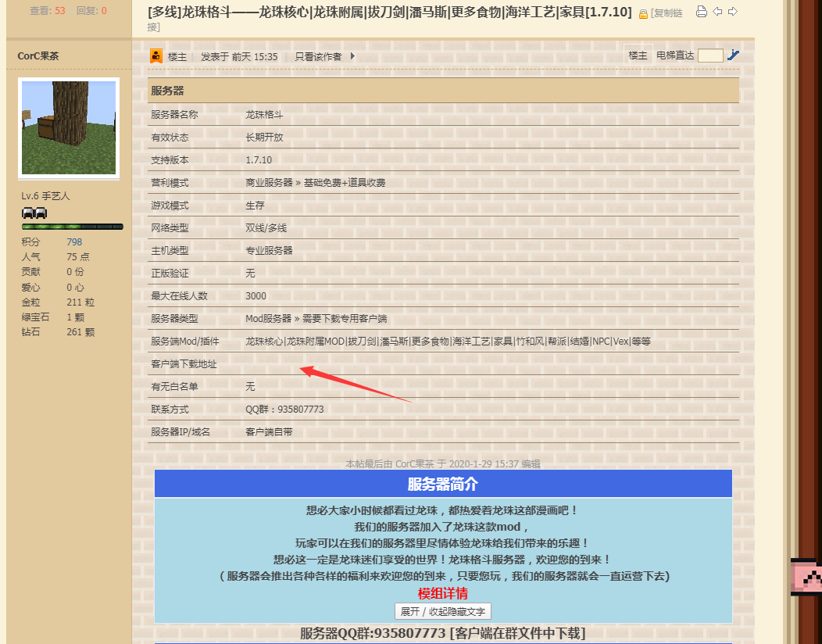Click the 支持版本 value 1.7.10
Image resolution: width=822 pixels, height=644 pixels.
tap(259, 160)
